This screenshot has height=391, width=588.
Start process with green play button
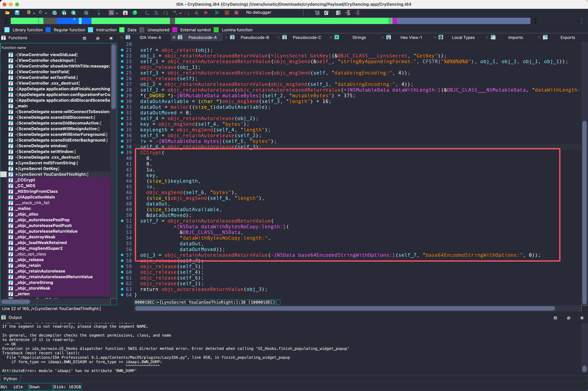pos(217,12)
